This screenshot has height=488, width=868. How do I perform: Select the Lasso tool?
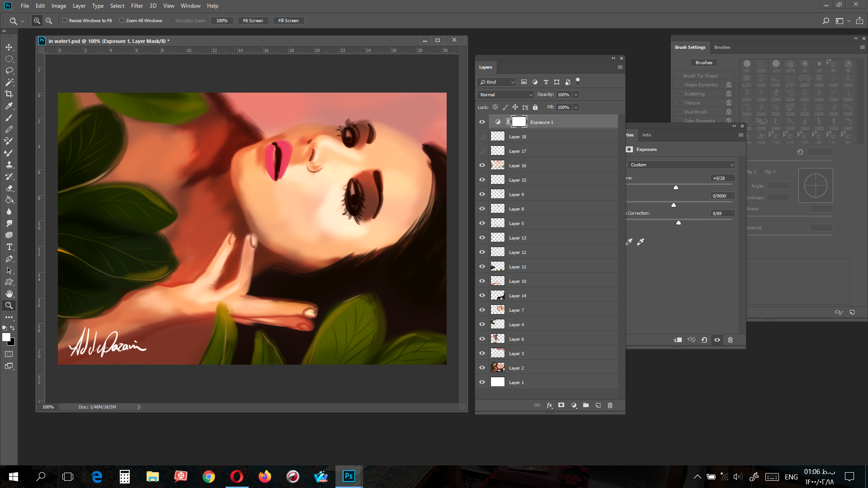pos(9,71)
